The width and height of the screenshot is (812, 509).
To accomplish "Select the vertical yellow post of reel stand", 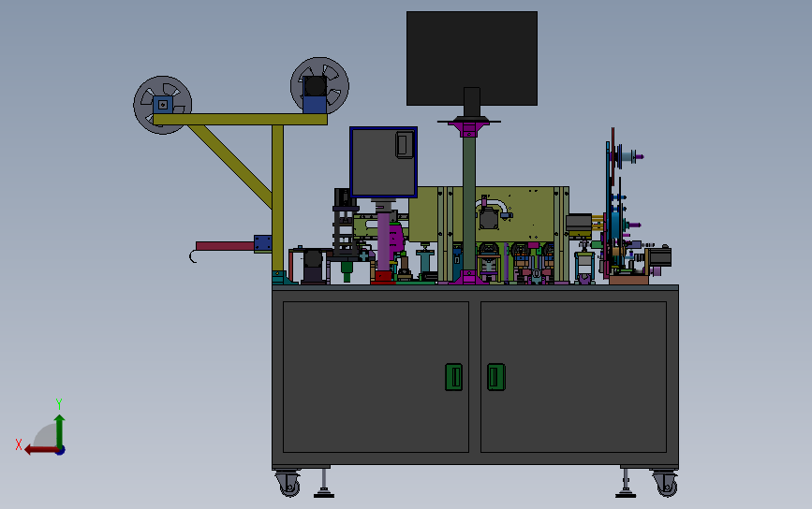I will 277,197.
